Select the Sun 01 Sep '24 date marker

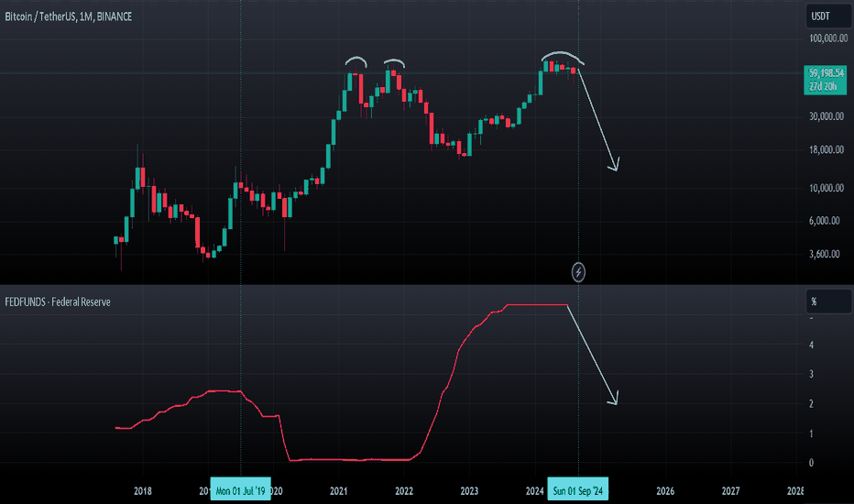(578, 491)
